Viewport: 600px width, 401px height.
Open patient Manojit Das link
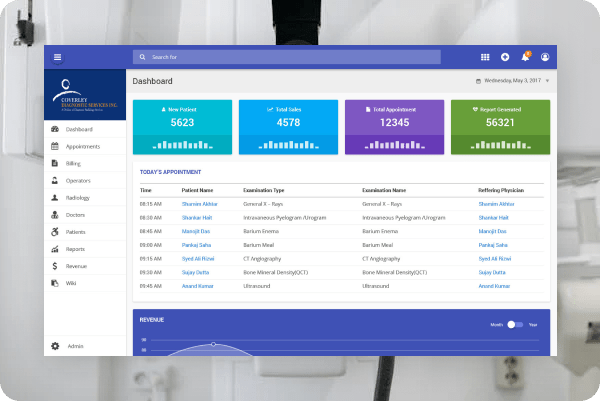(196, 231)
